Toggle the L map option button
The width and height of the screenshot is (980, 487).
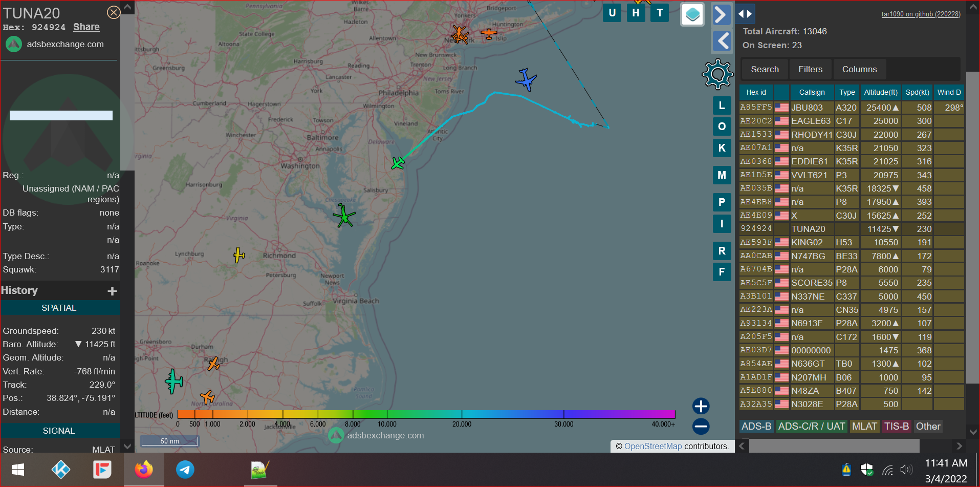coord(722,105)
